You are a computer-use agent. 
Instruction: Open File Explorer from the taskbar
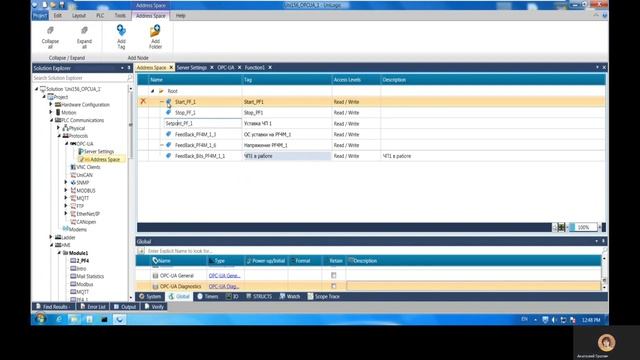74,319
